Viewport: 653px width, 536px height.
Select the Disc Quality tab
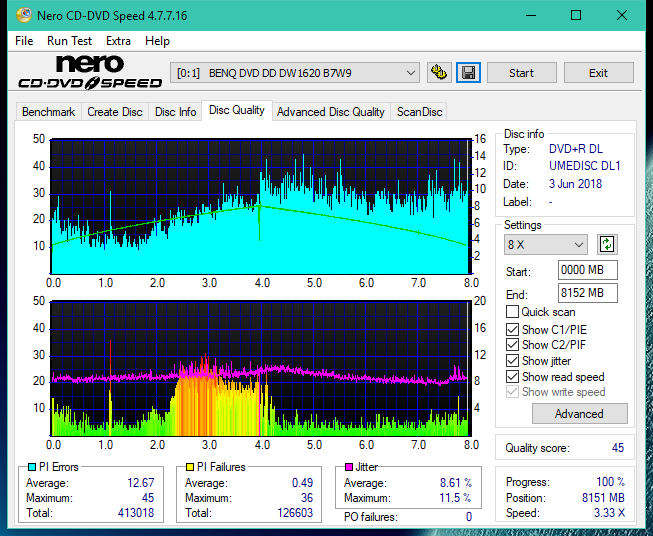coord(237,110)
